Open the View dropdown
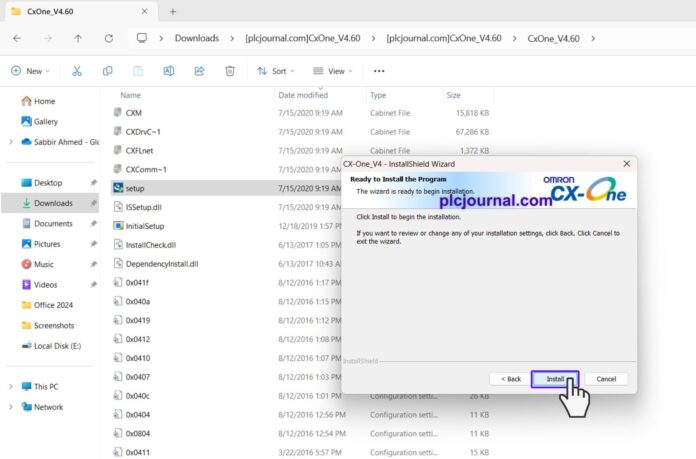Viewport: 696px width, 459px height. pos(332,71)
